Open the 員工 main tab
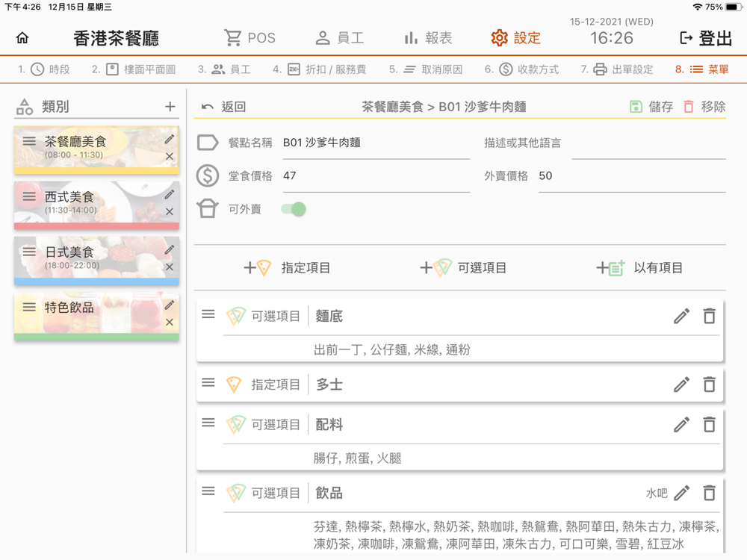747x560 pixels. click(x=340, y=37)
